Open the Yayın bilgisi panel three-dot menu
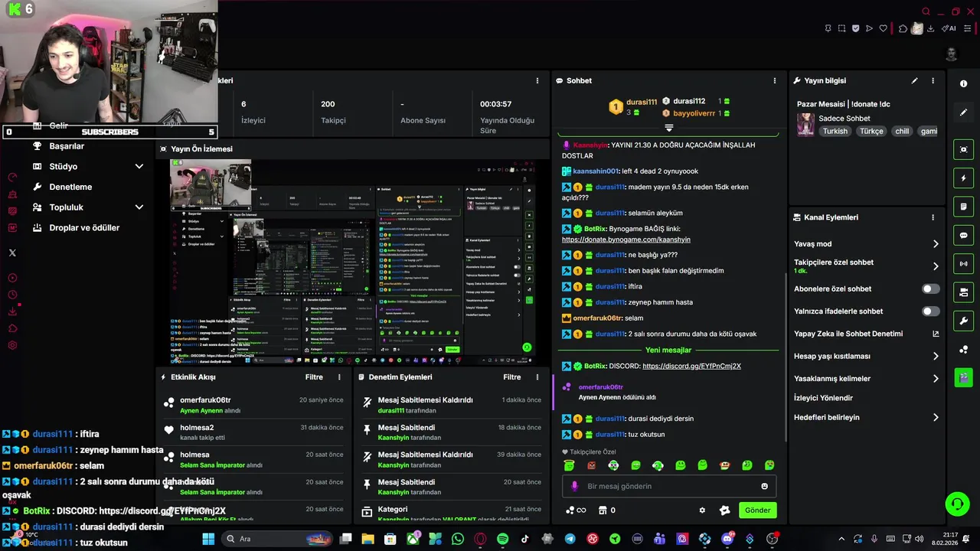Viewport: 980px width, 551px height. [933, 80]
